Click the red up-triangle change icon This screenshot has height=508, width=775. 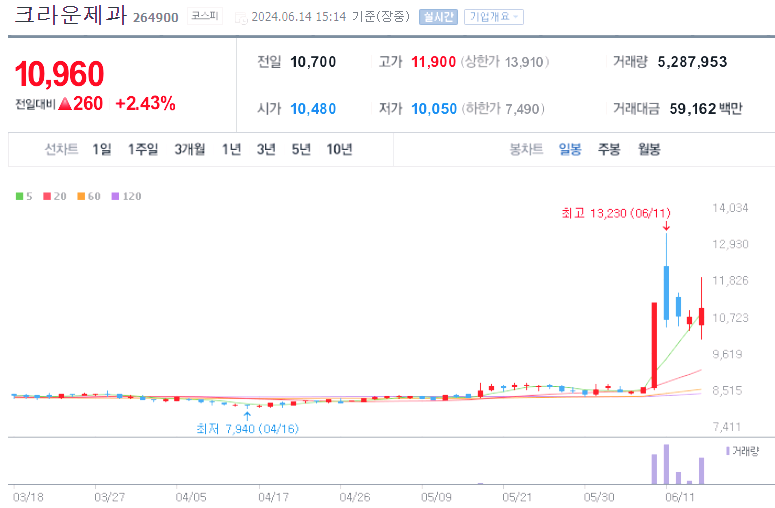[x=65, y=103]
